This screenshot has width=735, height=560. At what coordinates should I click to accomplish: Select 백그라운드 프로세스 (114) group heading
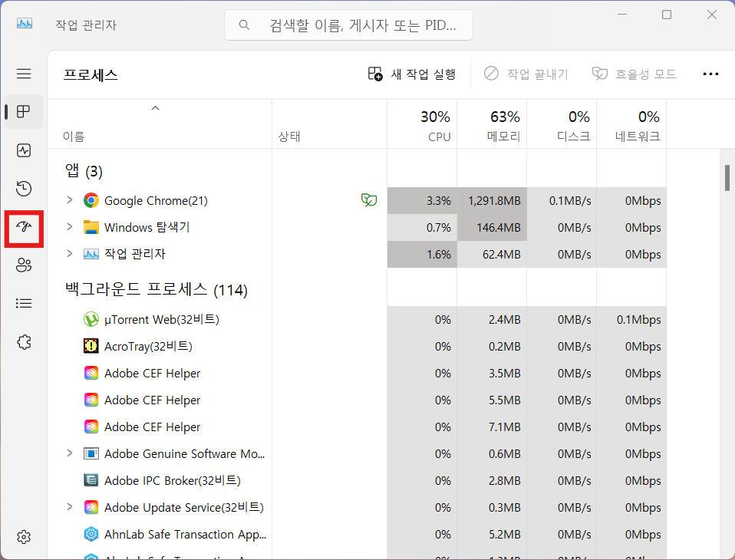(x=156, y=290)
